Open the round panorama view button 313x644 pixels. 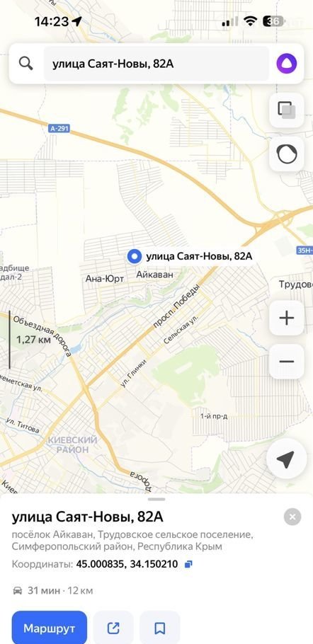(286, 154)
